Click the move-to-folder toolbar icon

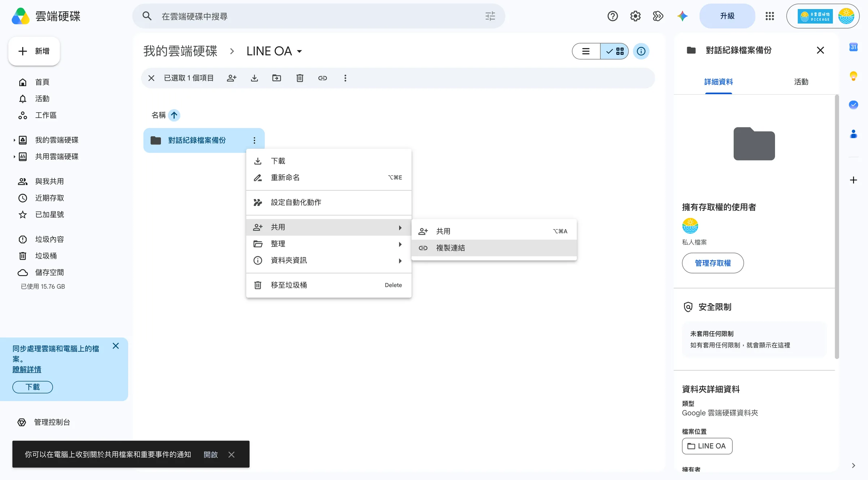[277, 78]
